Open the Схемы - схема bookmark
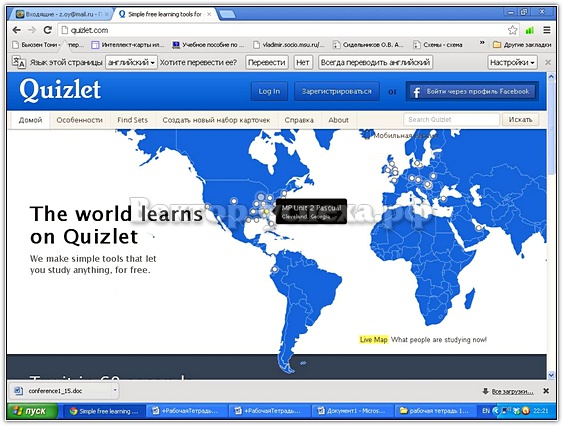This screenshot has height=426, width=563. [x=437, y=45]
